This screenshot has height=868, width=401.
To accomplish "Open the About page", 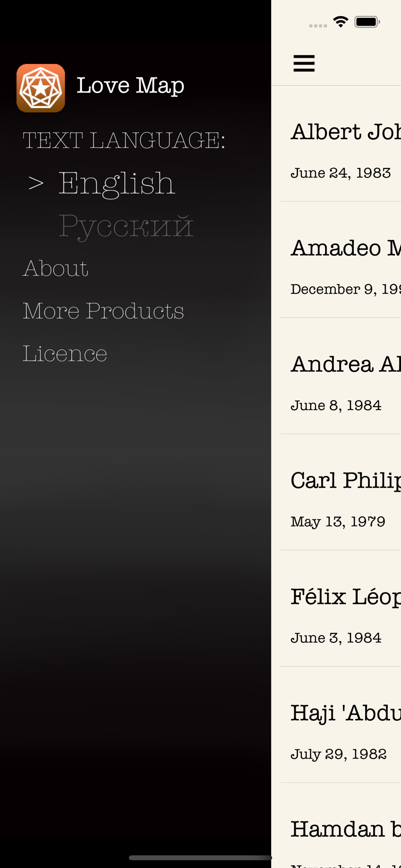I will 56,268.
